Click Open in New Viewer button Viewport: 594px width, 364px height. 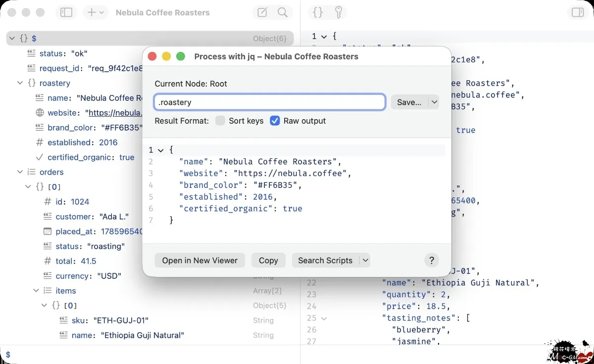(x=200, y=261)
